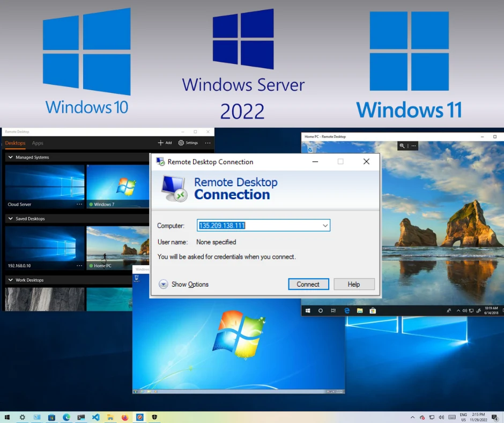The width and height of the screenshot is (504, 423).
Task: Click the Start button inside the Home PC session
Action: tap(308, 310)
